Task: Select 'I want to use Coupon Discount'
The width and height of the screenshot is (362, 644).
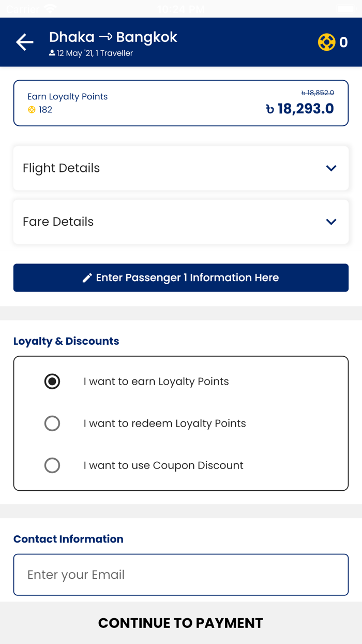Action: pos(52,465)
